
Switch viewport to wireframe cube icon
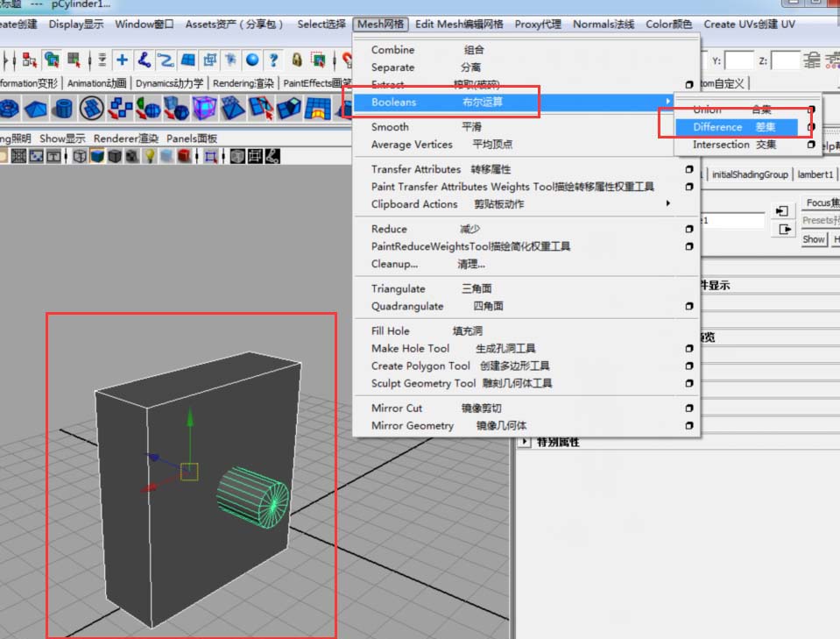[x=80, y=156]
